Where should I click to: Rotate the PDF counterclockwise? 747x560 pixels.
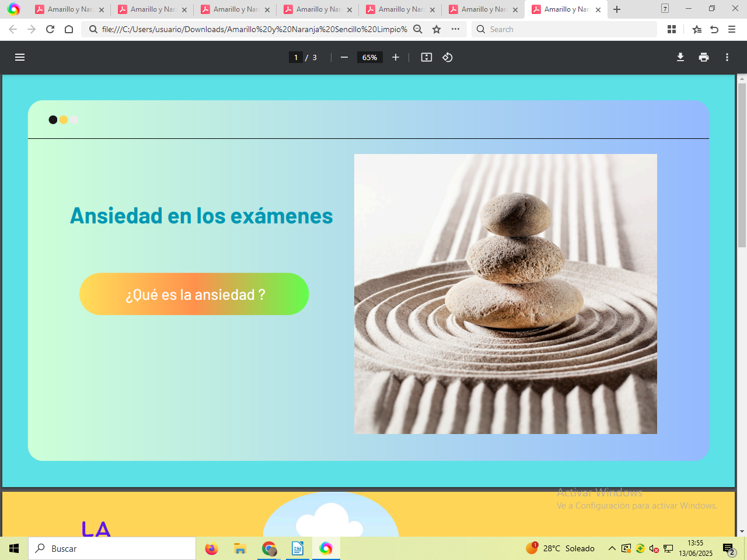[x=448, y=57]
